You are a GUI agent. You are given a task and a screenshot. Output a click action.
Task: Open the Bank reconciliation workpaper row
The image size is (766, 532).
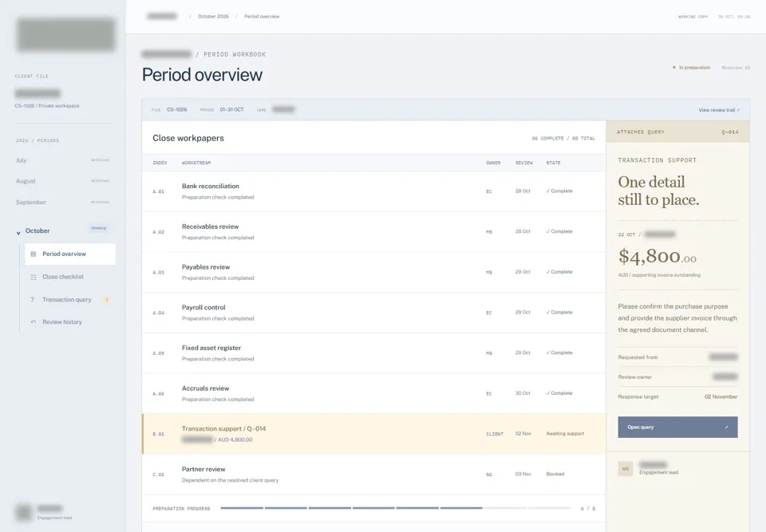tap(373, 191)
